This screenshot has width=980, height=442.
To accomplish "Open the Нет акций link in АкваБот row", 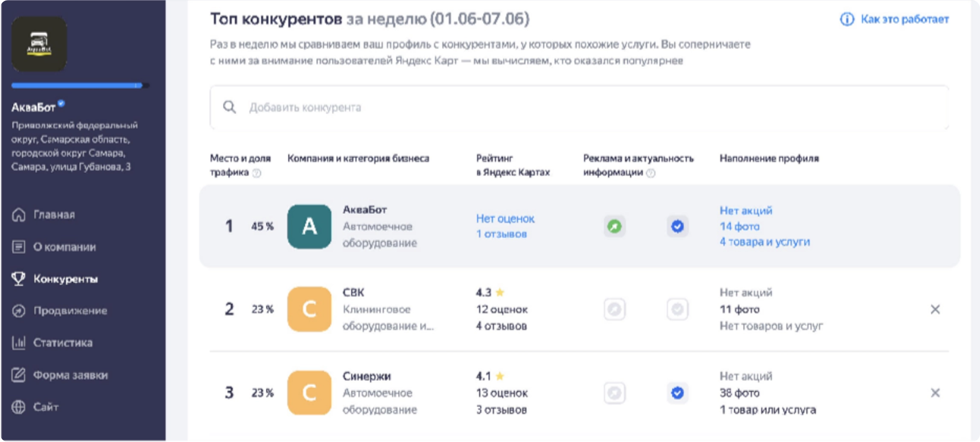I will pyautogui.click(x=746, y=211).
